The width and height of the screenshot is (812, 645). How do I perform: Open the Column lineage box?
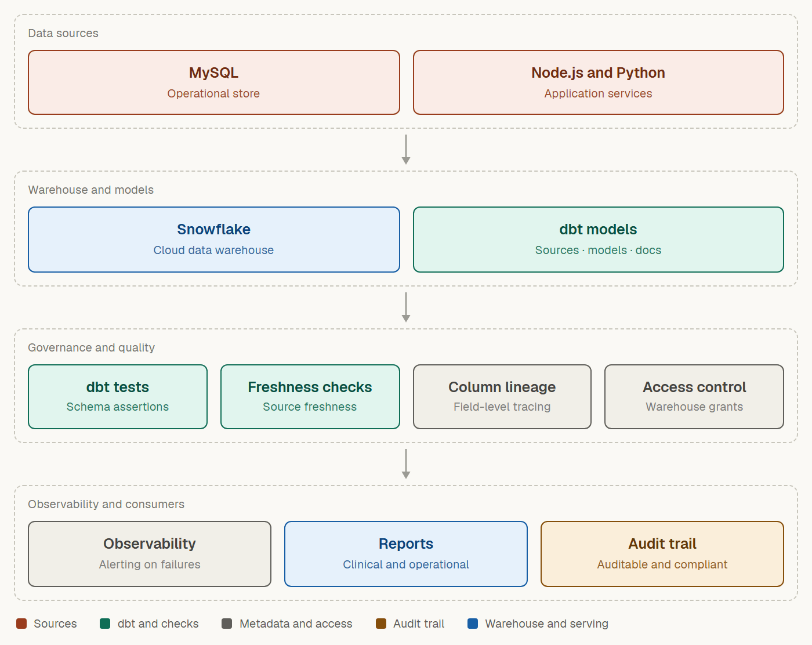tap(502, 397)
